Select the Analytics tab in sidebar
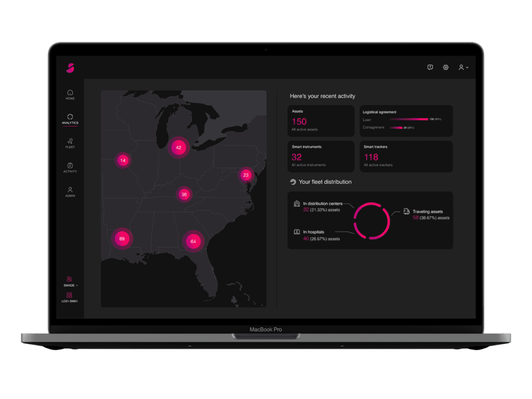The image size is (532, 399). coord(70,119)
